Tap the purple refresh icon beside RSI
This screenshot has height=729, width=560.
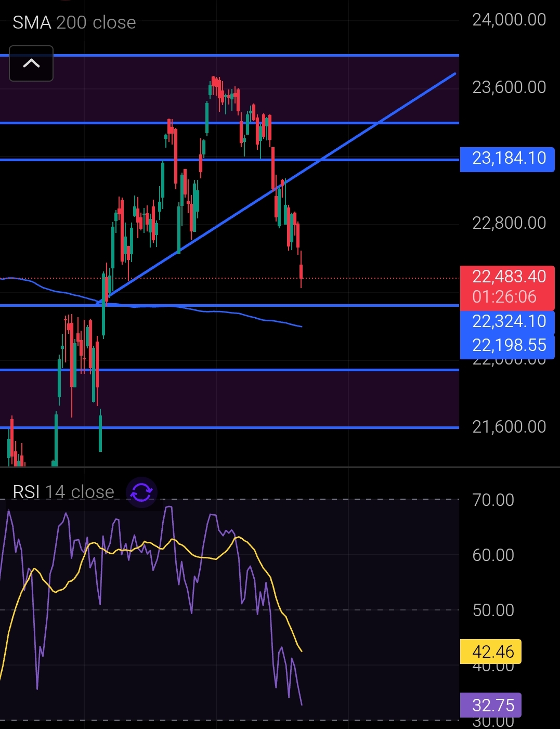coord(141,492)
